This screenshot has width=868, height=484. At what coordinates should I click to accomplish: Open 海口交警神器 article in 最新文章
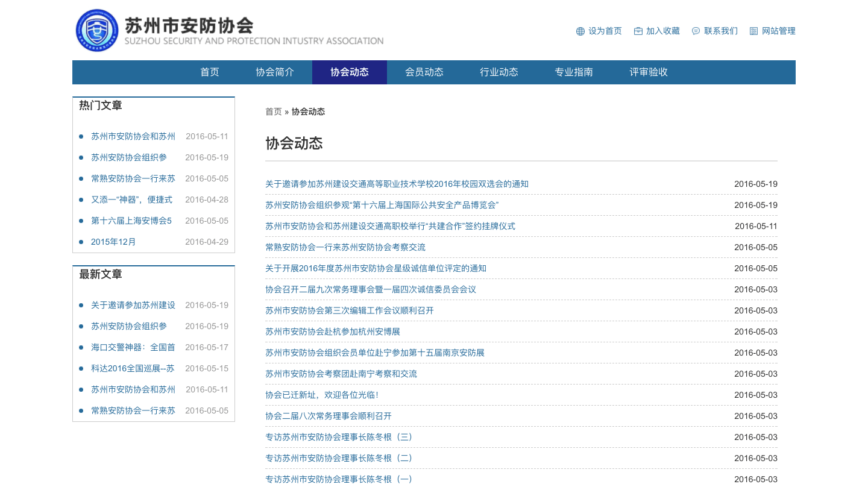coord(133,347)
